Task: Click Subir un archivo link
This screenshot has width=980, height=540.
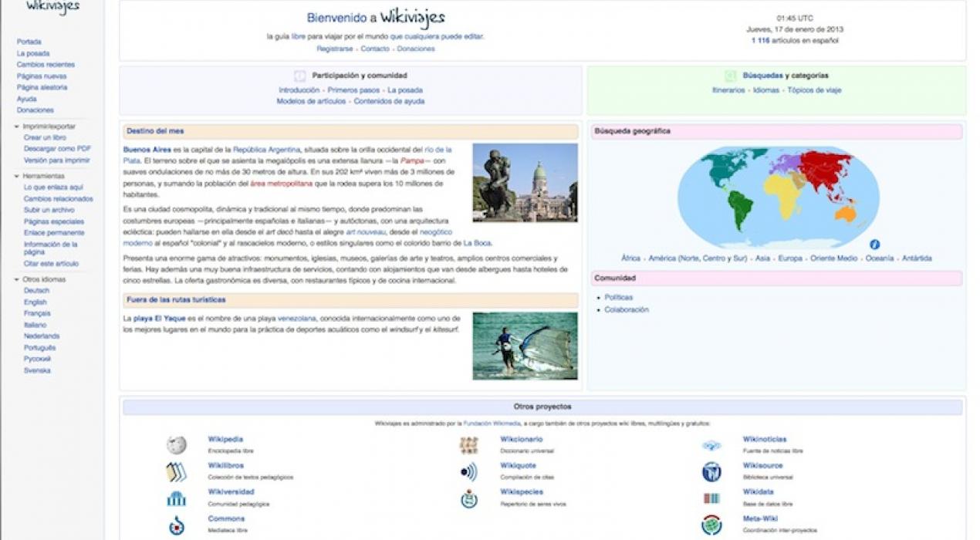Action: 49,210
